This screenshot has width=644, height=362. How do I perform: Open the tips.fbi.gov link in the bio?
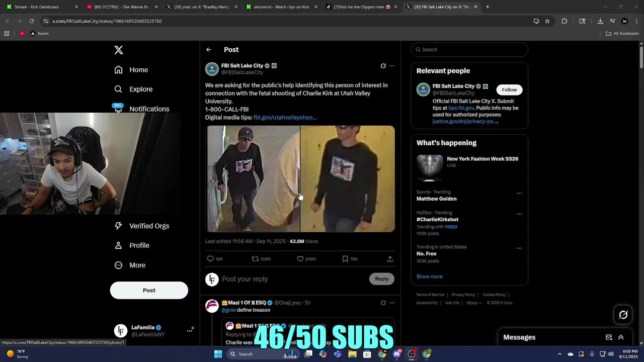click(461, 108)
